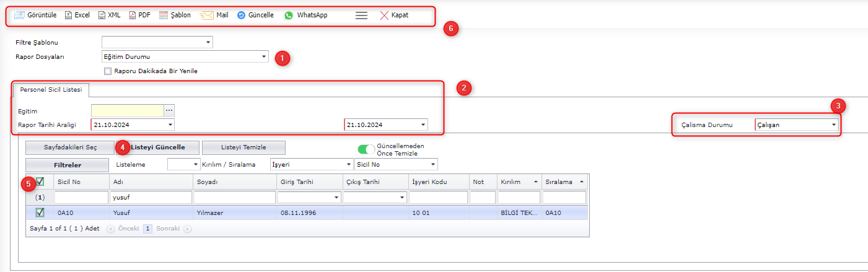Click the BİLGİ TEK... Kırılım cell
868x272 pixels.
[519, 213]
